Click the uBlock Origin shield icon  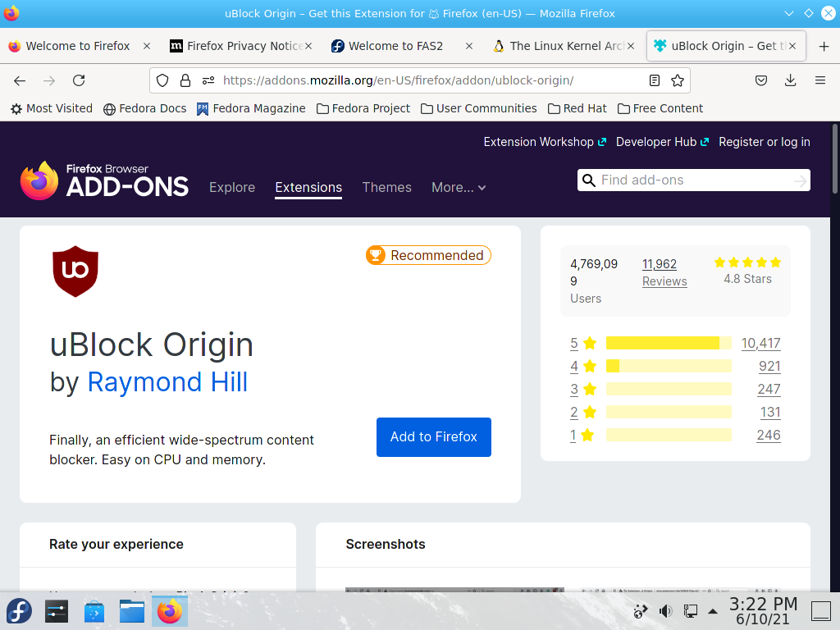[x=75, y=272]
